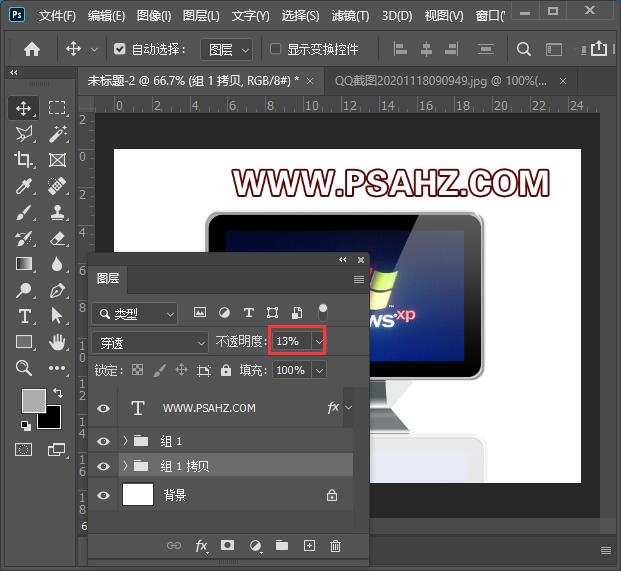Toggle visibility of 组 1 拷贝 group
This screenshot has width=621, height=571.
pos(103,466)
